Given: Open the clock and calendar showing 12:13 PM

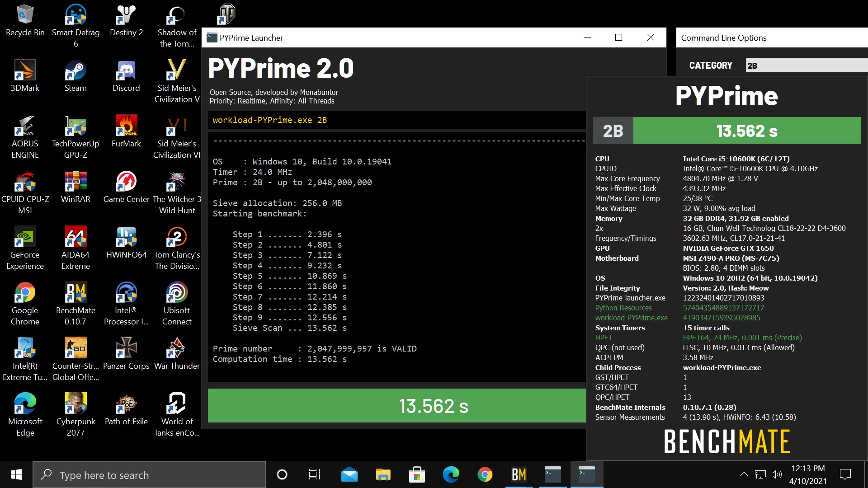Looking at the screenshot, I should tap(808, 474).
